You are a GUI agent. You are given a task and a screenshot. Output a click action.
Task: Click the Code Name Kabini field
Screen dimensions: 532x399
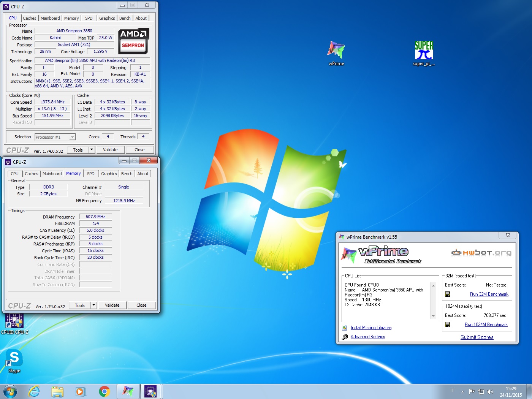pos(55,38)
